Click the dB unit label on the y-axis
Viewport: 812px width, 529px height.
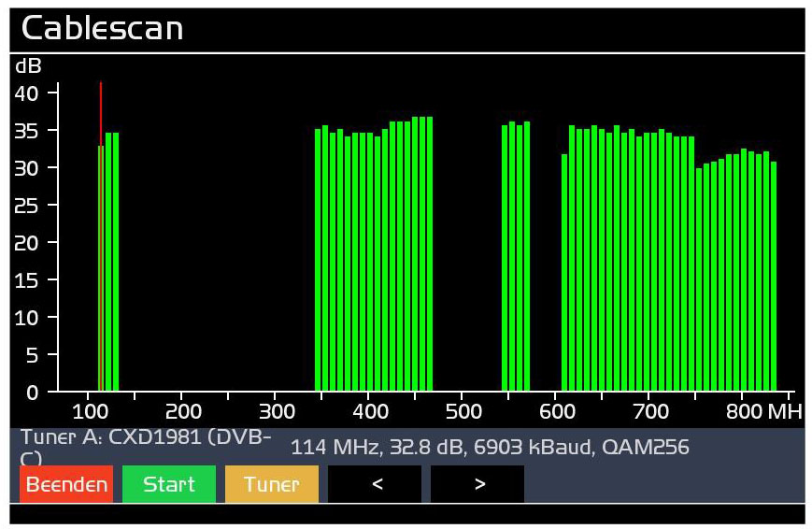pyautogui.click(x=28, y=66)
